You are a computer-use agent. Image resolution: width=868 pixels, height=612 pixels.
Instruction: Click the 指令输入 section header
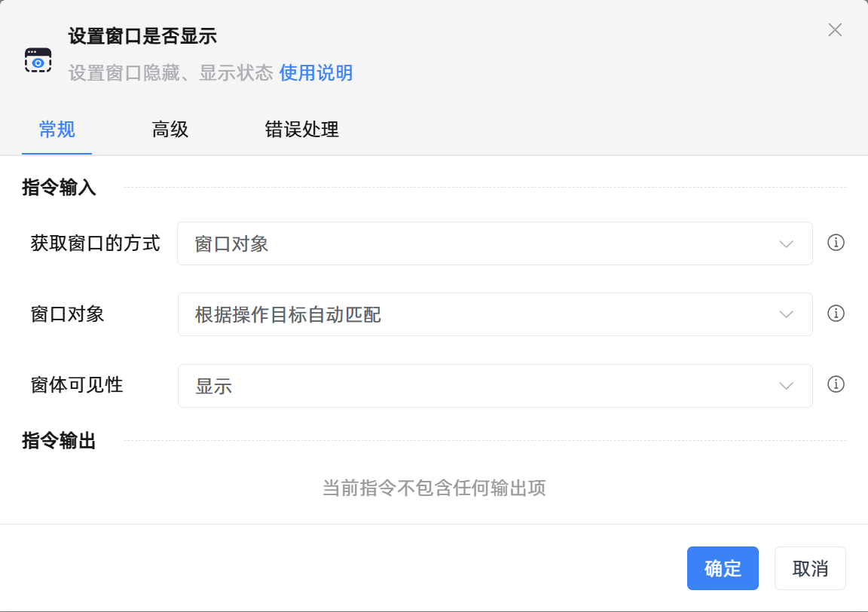pyautogui.click(x=58, y=188)
